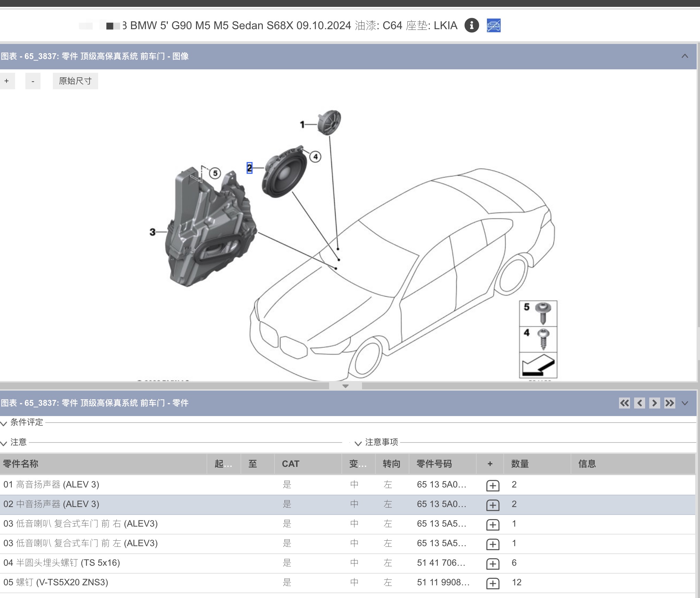Click circled callout 5 near woofer housing
Viewport: 700px width, 598px height.
(x=215, y=173)
